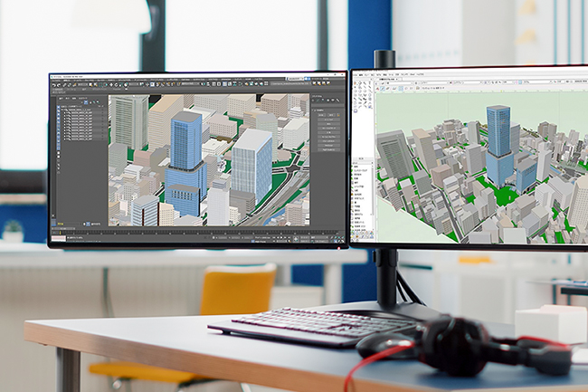The image size is (588, 392).
Task: Toggle 3D Snaps in 3ds Max toolbar
Action: 157,85
